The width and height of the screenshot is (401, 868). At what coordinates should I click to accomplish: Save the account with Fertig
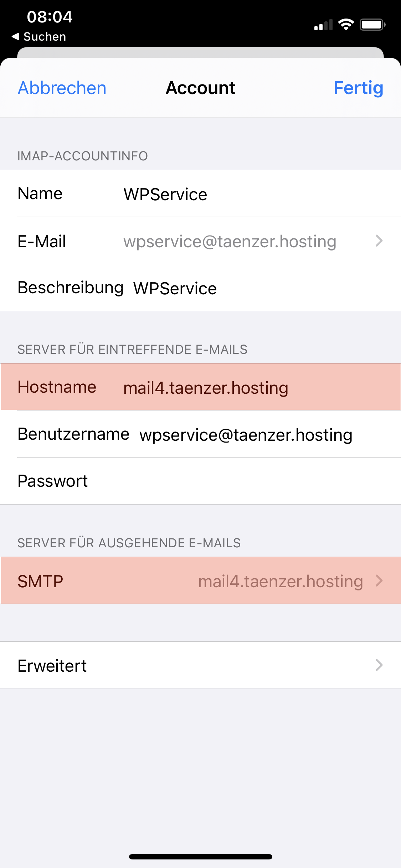[x=358, y=88]
